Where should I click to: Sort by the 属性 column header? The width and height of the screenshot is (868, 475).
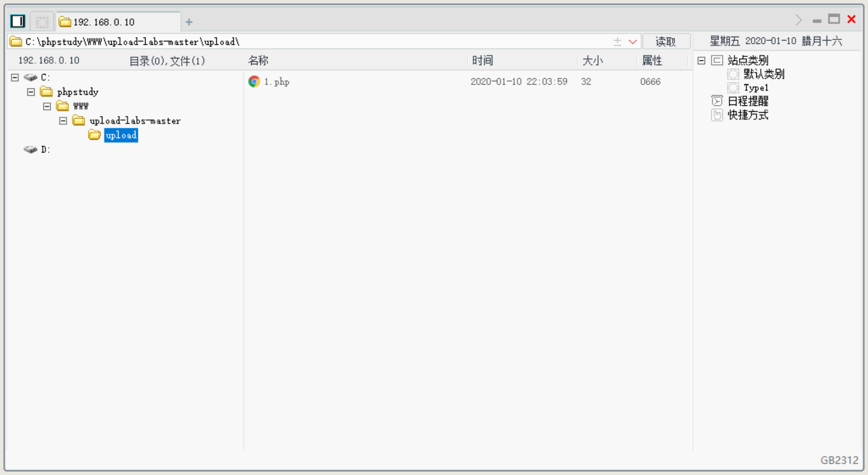click(x=652, y=60)
